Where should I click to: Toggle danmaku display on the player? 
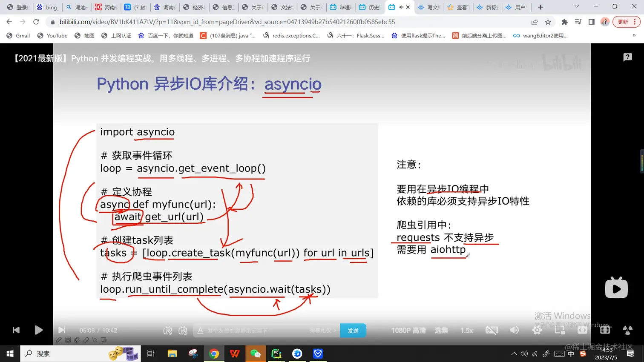coord(168,331)
